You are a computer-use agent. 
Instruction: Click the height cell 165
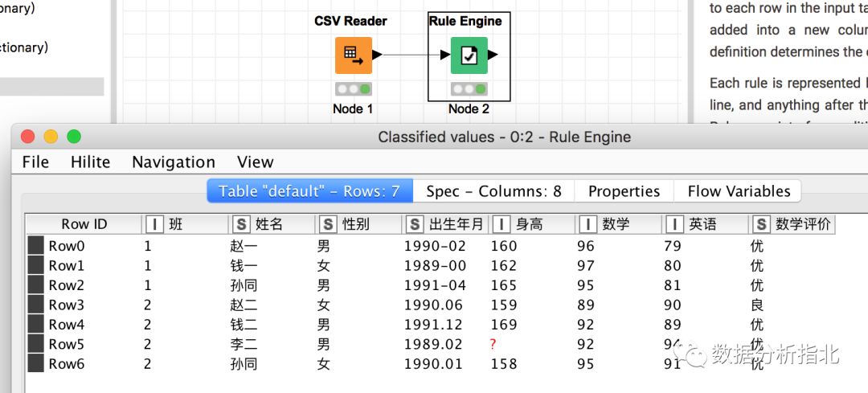(x=504, y=285)
